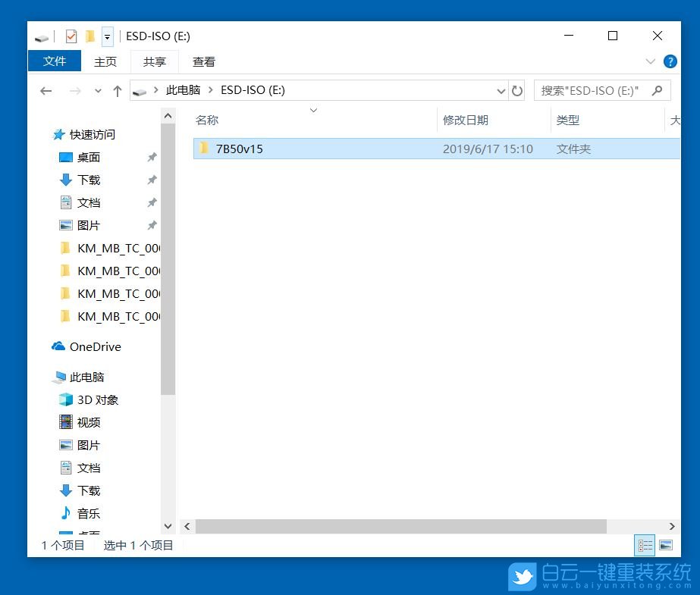Navigate to 此电脑 in the address bar
700x595 pixels.
pos(183,90)
